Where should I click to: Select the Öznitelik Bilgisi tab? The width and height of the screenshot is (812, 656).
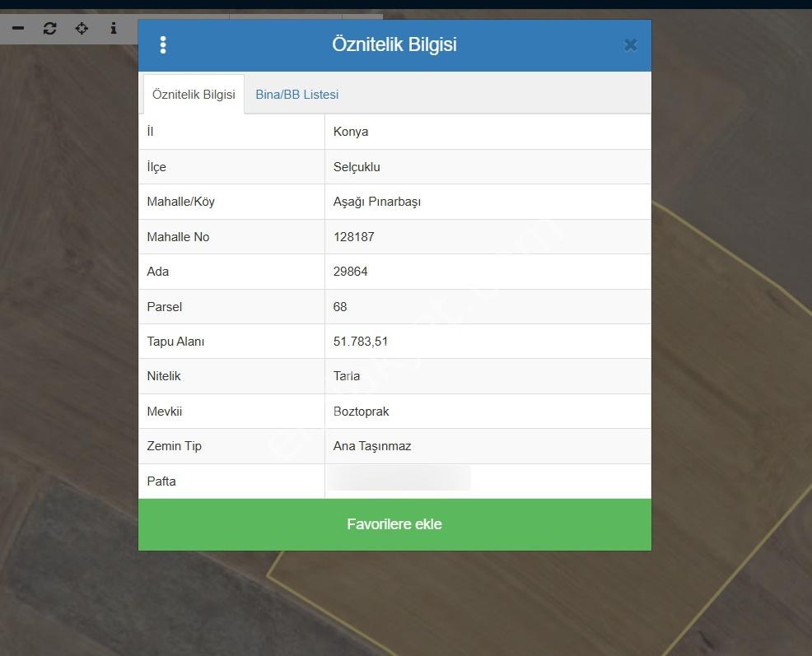(194, 94)
